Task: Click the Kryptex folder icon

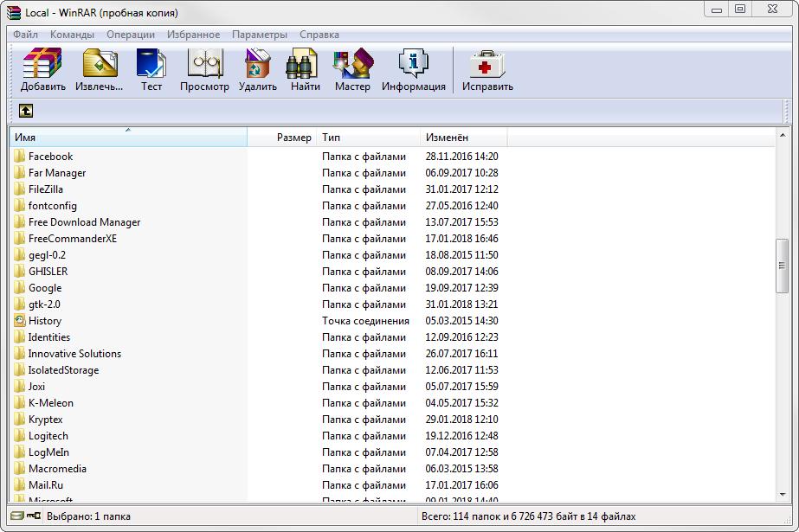Action: [19, 419]
